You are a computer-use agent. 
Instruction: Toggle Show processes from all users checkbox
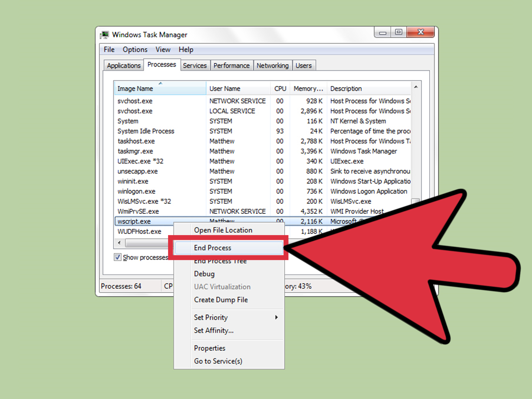click(118, 257)
